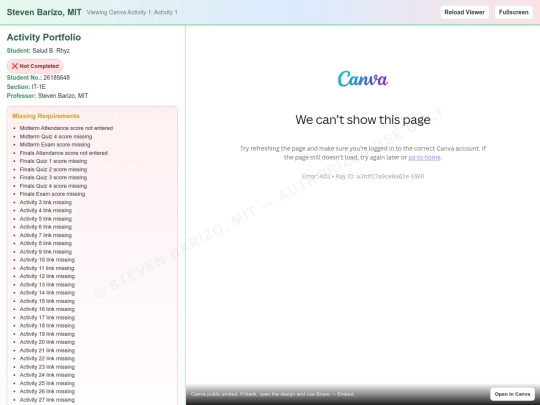
Task: Select 'Activity 26 link missing'
Action: pyautogui.click(x=47, y=392)
